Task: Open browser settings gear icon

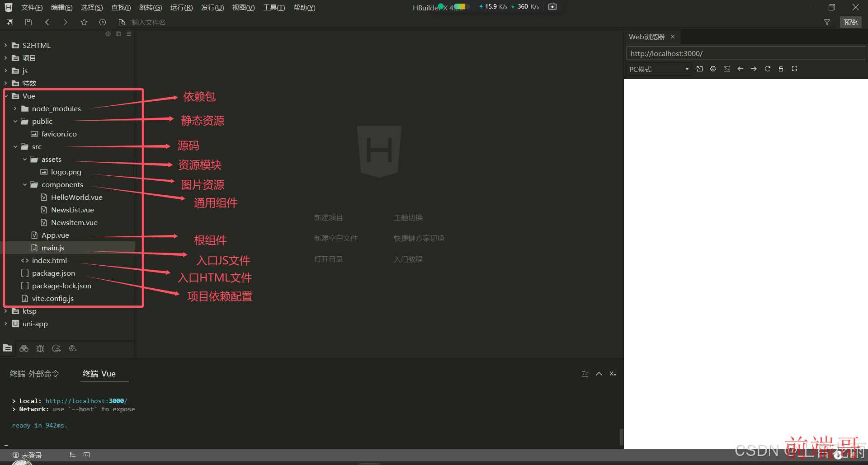Action: tap(713, 69)
